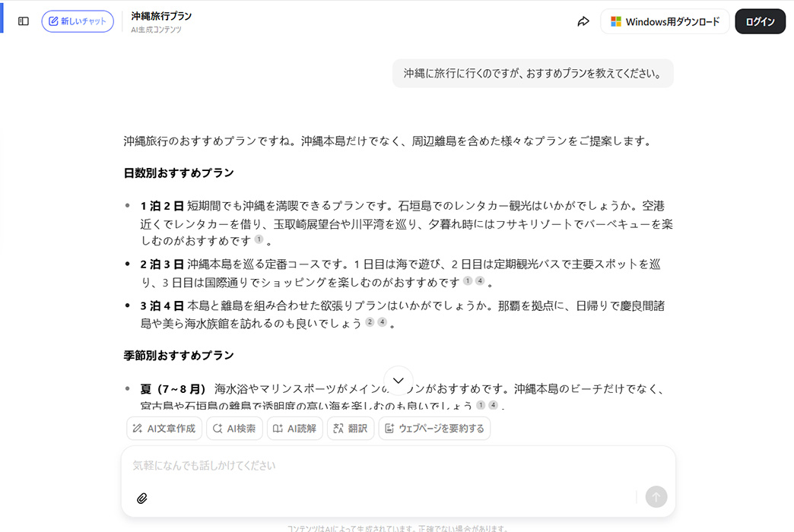Select ウェブページを要約する option
794x532 pixels.
point(434,429)
